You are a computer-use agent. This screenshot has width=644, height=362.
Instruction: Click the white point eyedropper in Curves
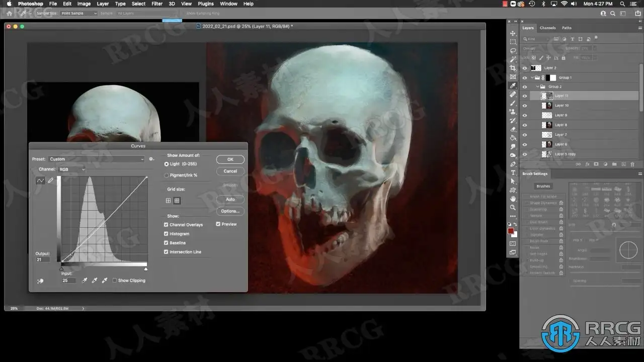tap(104, 281)
